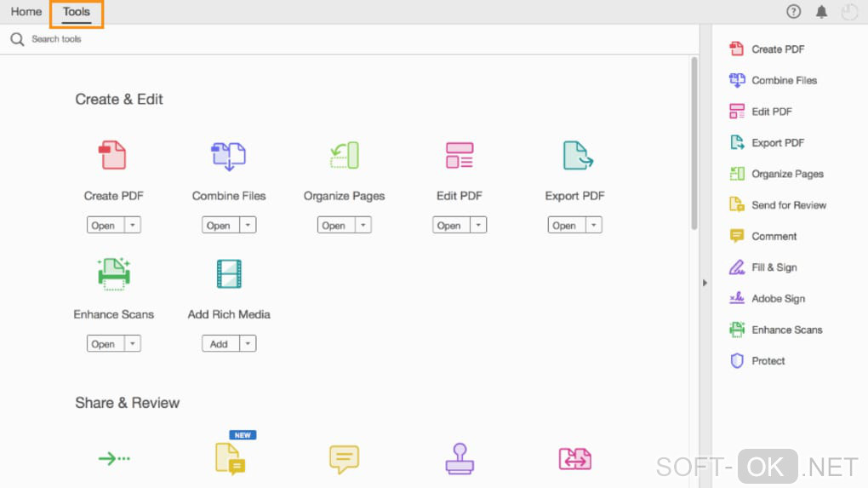Click the Enhance Scans printer icon in main grid
Image resolution: width=868 pixels, height=488 pixels.
coord(113,273)
